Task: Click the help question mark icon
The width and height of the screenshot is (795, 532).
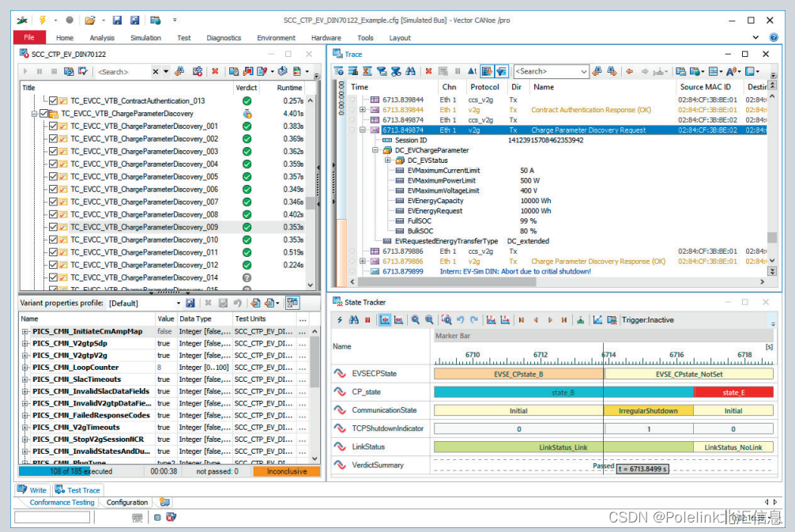Action: 774,37
